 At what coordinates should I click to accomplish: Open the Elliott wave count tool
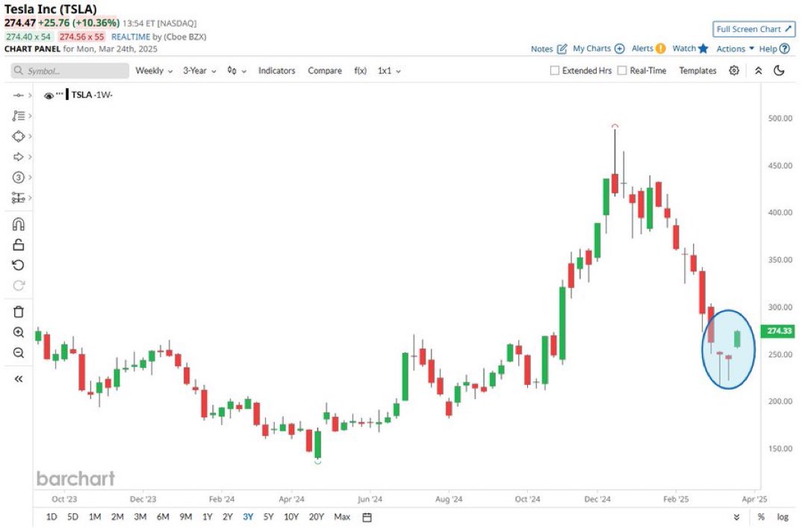click(19, 178)
